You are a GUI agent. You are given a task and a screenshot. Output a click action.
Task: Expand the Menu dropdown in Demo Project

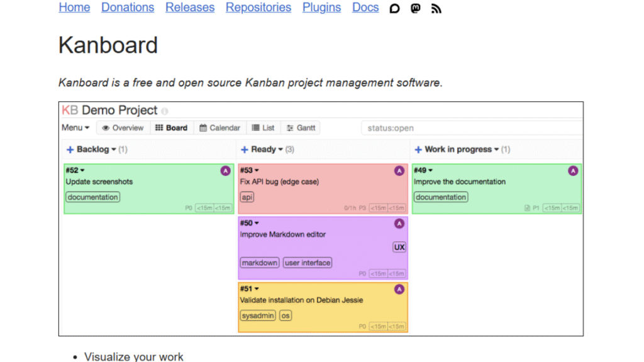pyautogui.click(x=75, y=128)
